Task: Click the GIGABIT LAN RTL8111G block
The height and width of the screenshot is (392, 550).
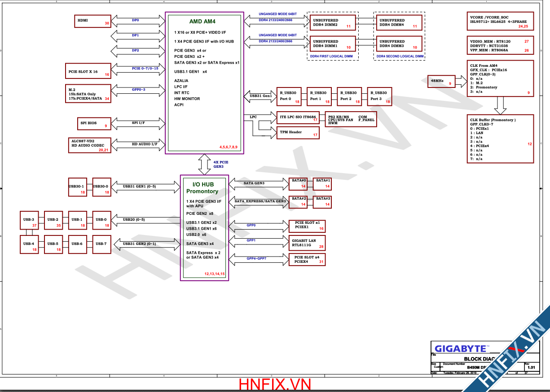Action: (308, 243)
